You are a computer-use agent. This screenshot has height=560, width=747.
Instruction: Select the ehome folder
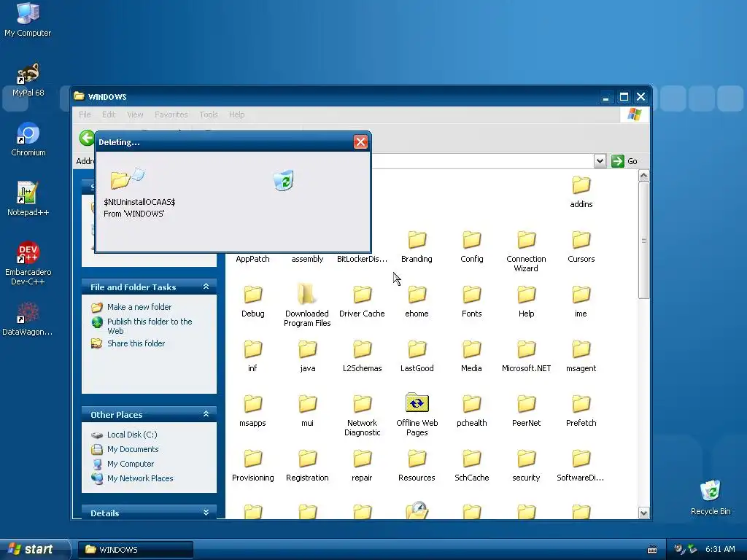click(x=417, y=301)
